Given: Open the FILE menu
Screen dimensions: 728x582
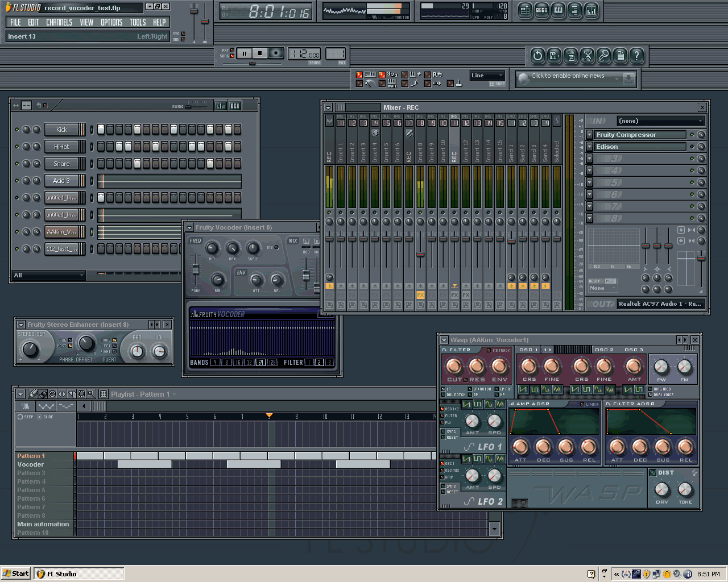Looking at the screenshot, I should [x=15, y=22].
